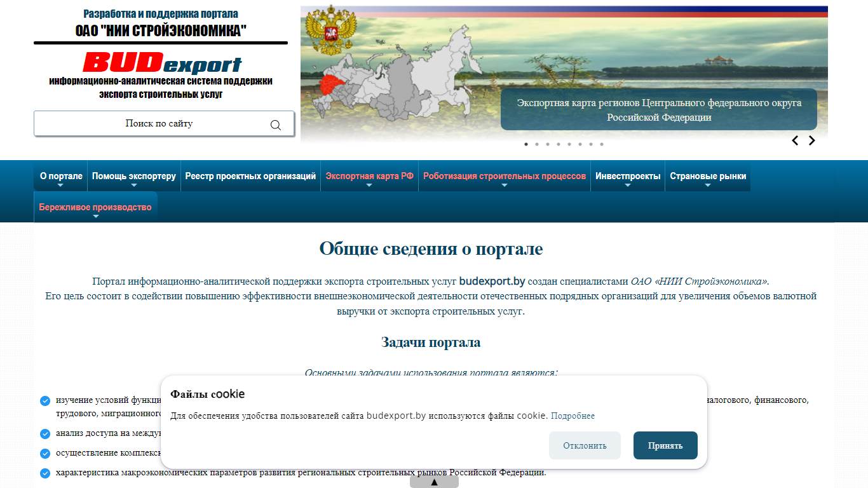Expand dropdown arrow under Экспортная карта РФ
This screenshot has width=868, height=488.
pos(369,186)
